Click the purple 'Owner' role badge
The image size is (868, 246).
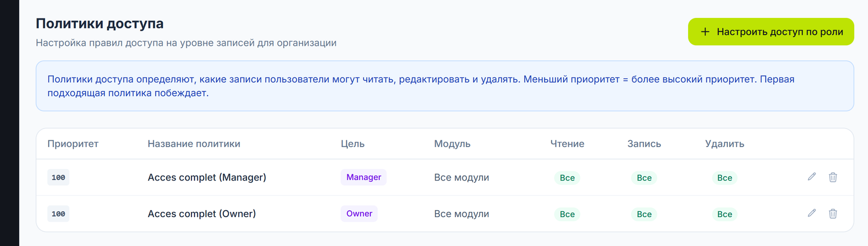click(x=359, y=214)
